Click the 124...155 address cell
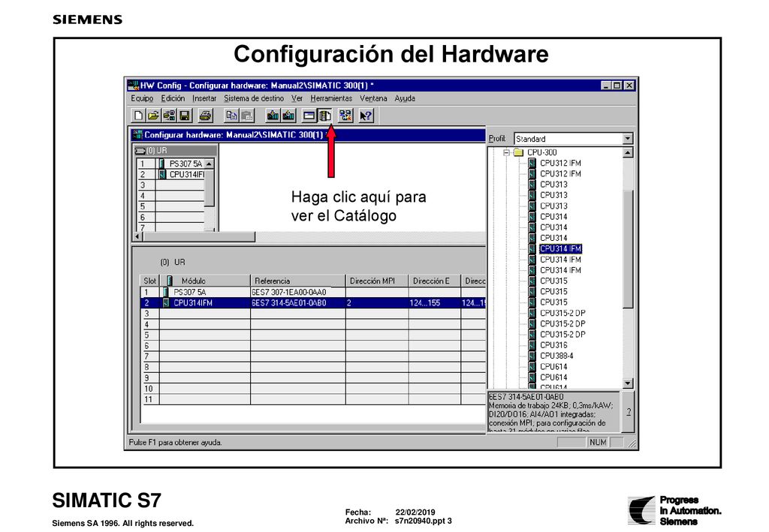The height and width of the screenshot is (532, 769). click(435, 302)
